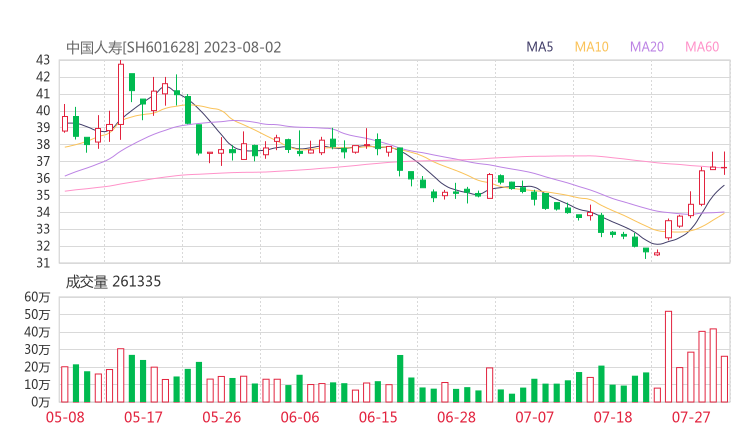Select the 06-28 date axis label
Image resolution: width=740 pixels, height=440 pixels.
456,417
